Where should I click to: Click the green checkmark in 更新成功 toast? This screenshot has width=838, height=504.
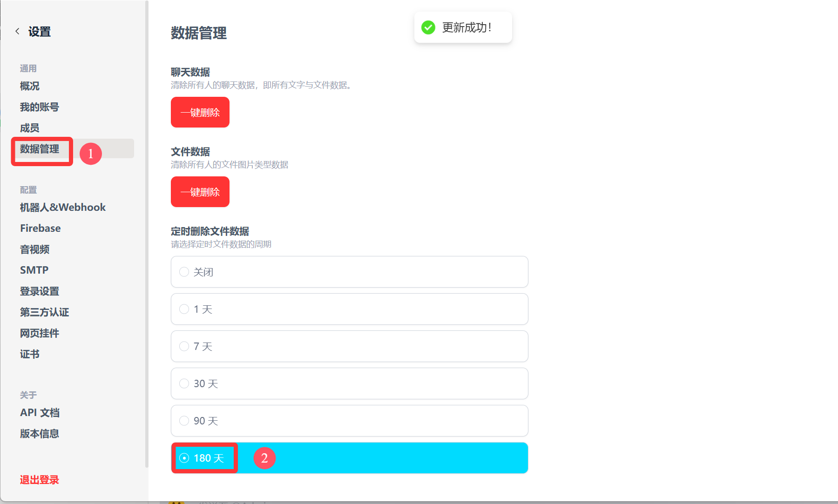coord(428,27)
